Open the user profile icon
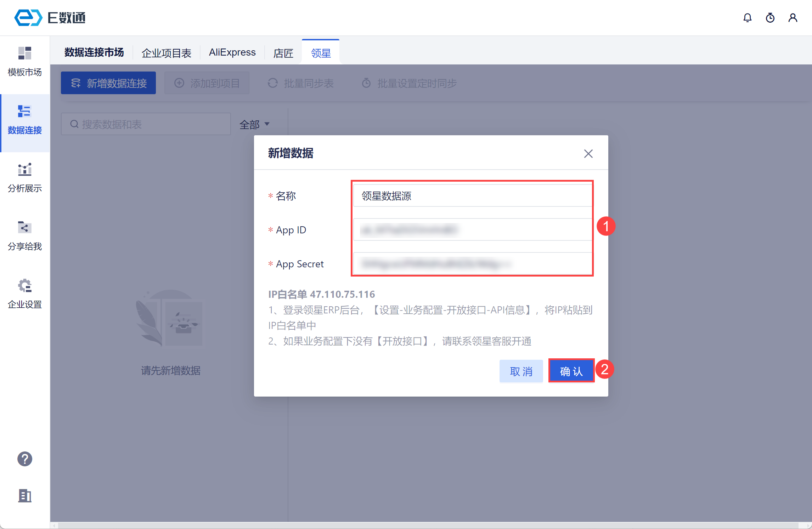Image resolution: width=812 pixels, height=529 pixels. coord(793,18)
